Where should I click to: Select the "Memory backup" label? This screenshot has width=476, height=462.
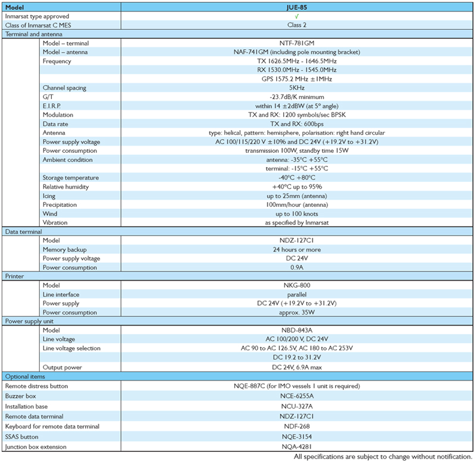[64, 250]
